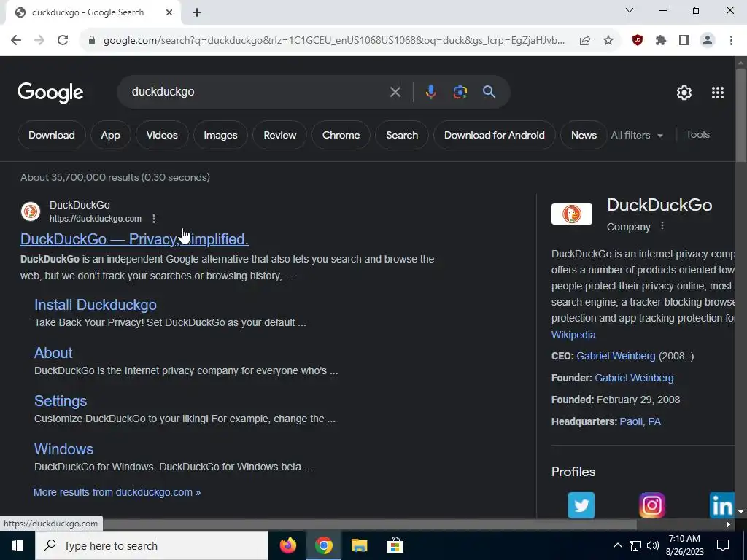Viewport: 747px width, 560px height.
Task: Open File Explorer from the taskbar
Action: coord(359,545)
